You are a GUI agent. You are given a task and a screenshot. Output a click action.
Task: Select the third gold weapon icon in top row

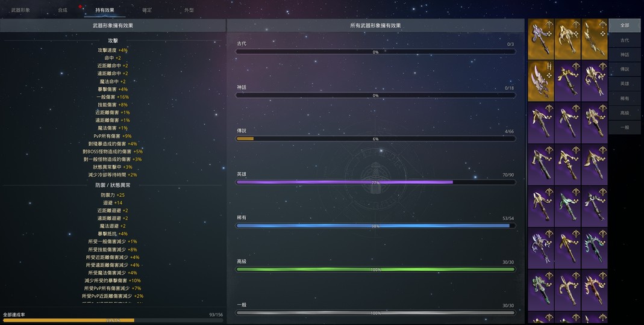click(x=594, y=39)
